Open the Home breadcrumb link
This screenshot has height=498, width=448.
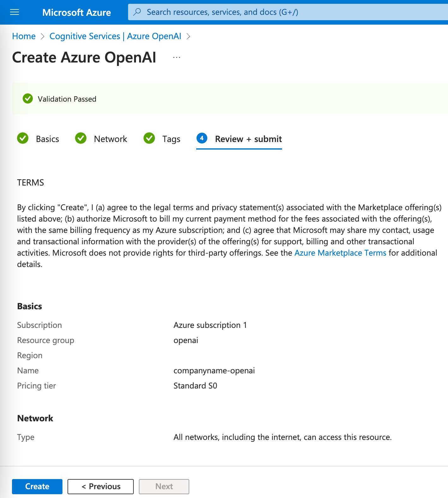click(24, 36)
